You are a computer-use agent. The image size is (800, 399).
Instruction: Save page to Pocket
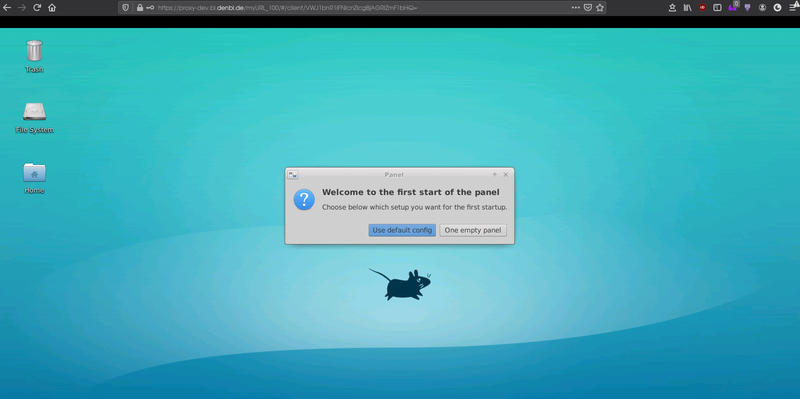[588, 8]
